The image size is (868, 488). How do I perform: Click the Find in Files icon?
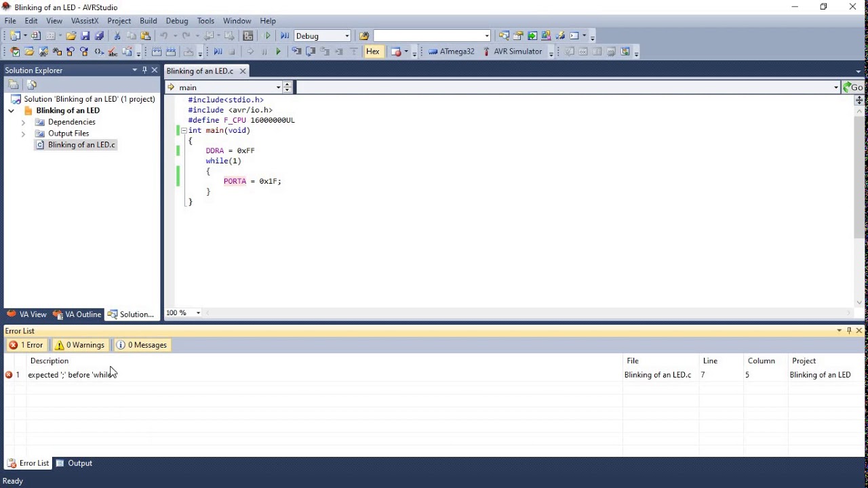point(364,36)
